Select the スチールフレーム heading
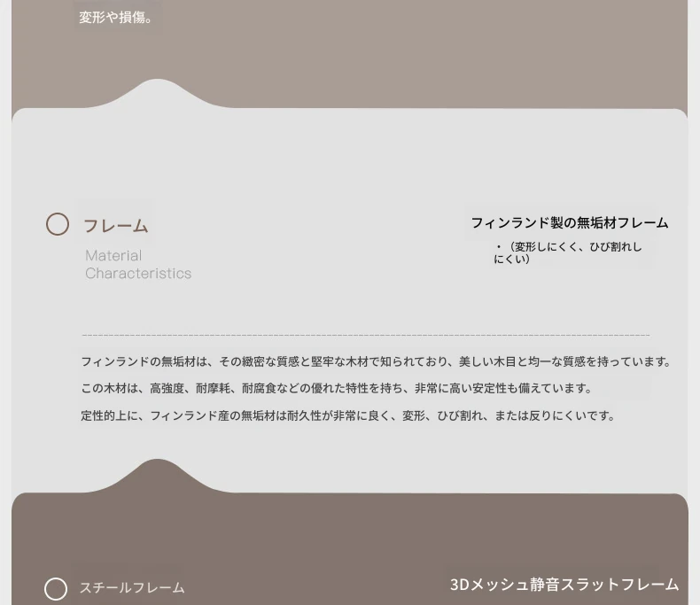This screenshot has height=605, width=700. point(132,588)
